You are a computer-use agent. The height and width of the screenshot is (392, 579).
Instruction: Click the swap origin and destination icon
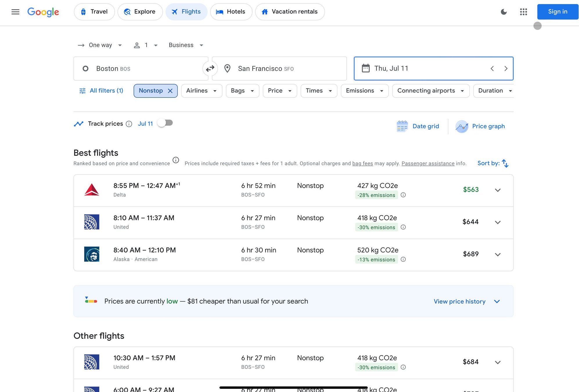pyautogui.click(x=210, y=68)
